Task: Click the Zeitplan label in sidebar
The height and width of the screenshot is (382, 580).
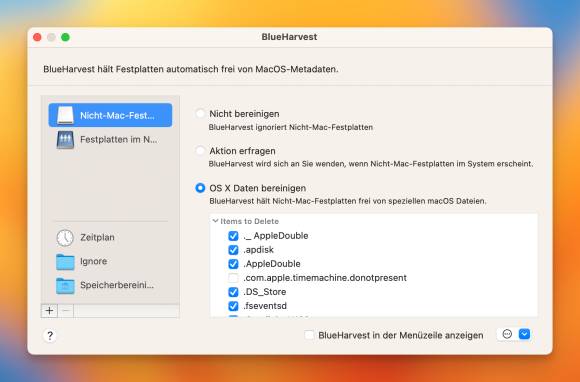Action: click(97, 237)
